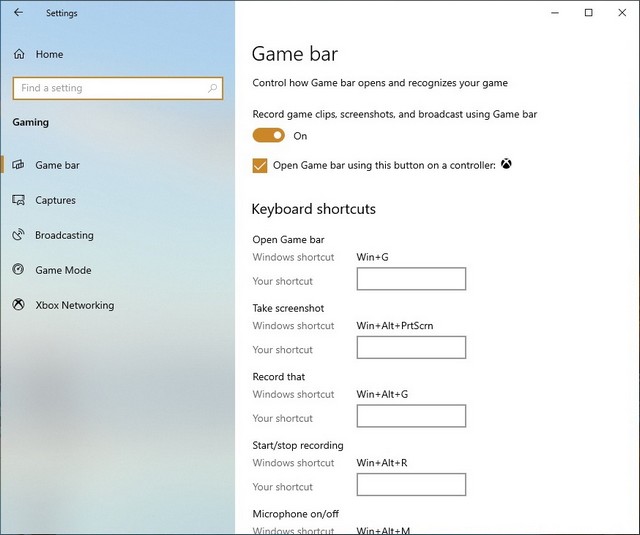This screenshot has width=640, height=535.
Task: Click the Captures sidebar icon
Action: (18, 200)
